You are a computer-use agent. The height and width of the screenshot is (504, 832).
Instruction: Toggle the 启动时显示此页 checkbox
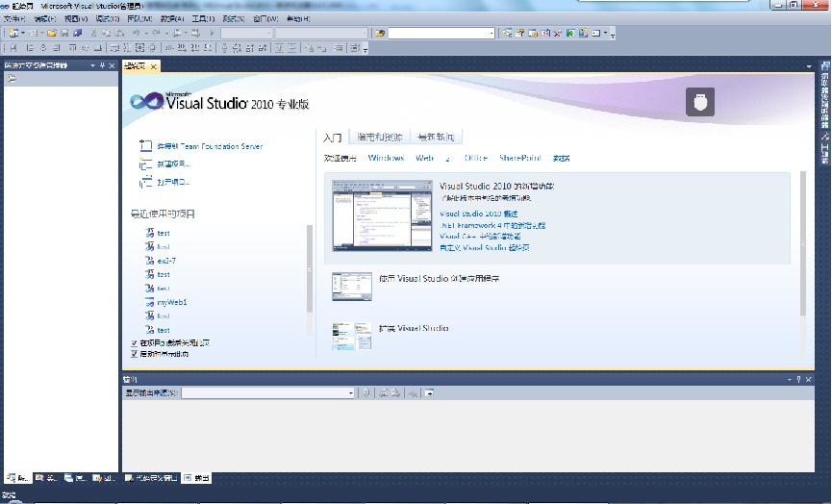coord(135,354)
